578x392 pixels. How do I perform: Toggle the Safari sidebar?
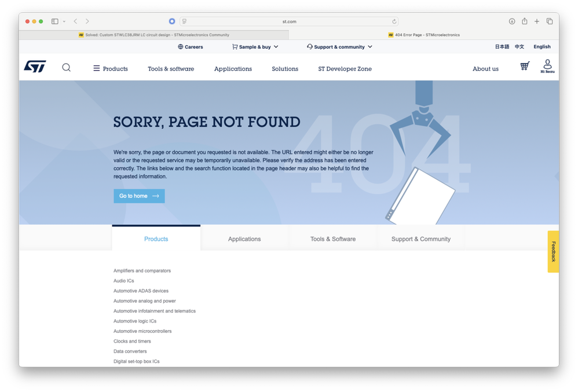[x=54, y=21]
